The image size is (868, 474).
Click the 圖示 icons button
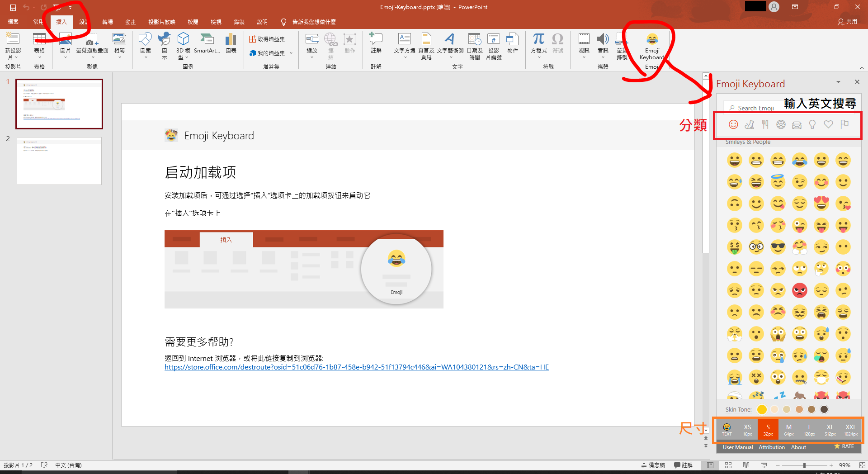coord(165,46)
